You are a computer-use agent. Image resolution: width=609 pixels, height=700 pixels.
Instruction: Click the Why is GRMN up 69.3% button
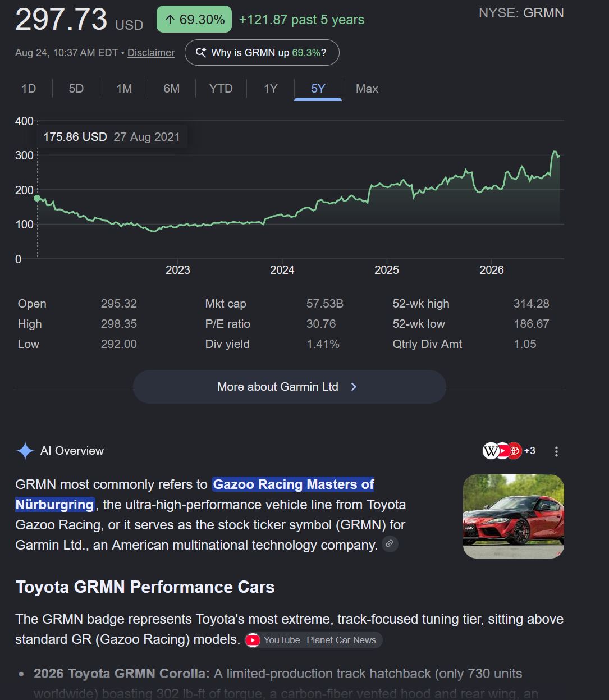coord(262,53)
